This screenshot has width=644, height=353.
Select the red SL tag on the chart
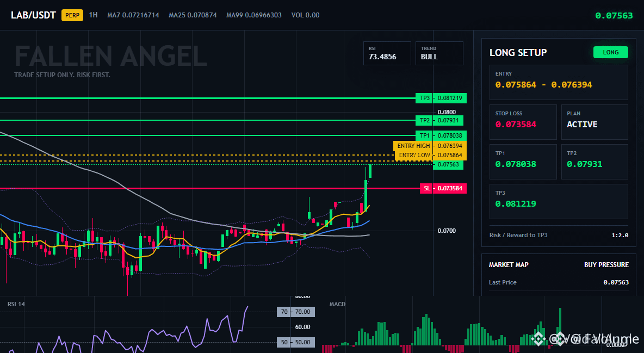tap(427, 189)
